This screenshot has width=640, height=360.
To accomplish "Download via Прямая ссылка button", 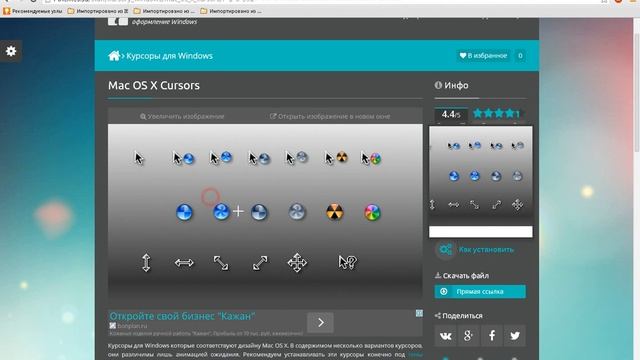I will (480, 291).
